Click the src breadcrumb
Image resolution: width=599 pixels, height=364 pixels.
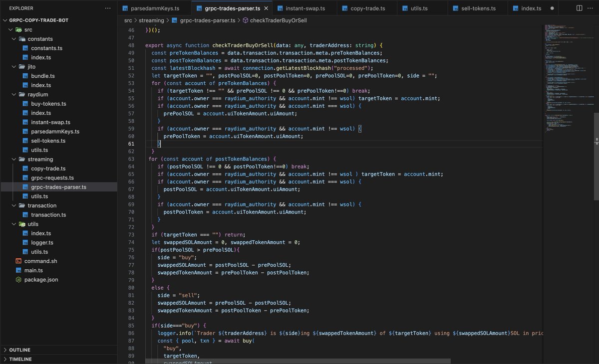128,20
